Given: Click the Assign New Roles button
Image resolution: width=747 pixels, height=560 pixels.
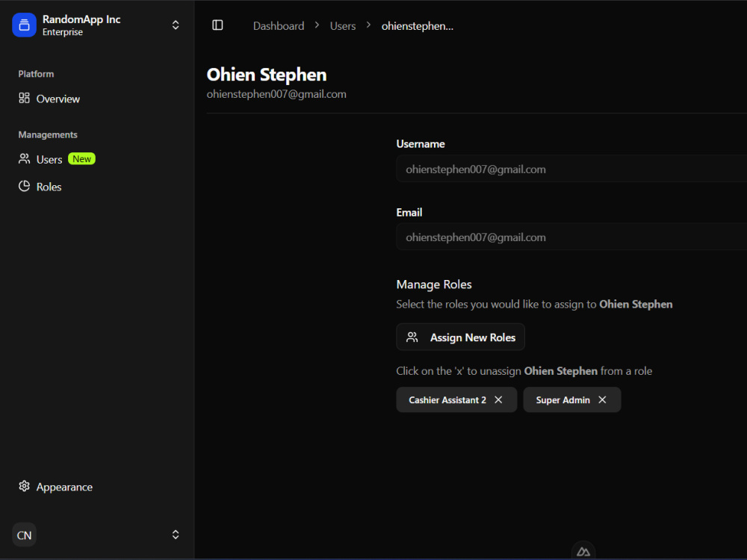Looking at the screenshot, I should click(x=461, y=337).
